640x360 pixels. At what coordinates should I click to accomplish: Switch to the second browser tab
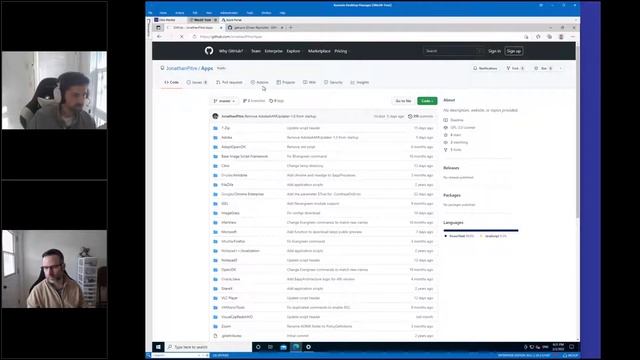pos(256,28)
